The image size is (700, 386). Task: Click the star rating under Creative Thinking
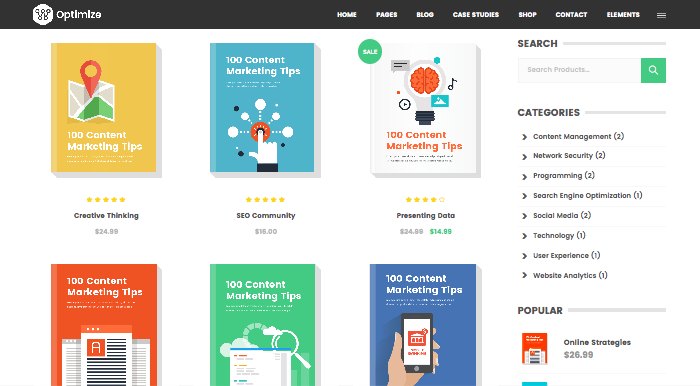106,199
